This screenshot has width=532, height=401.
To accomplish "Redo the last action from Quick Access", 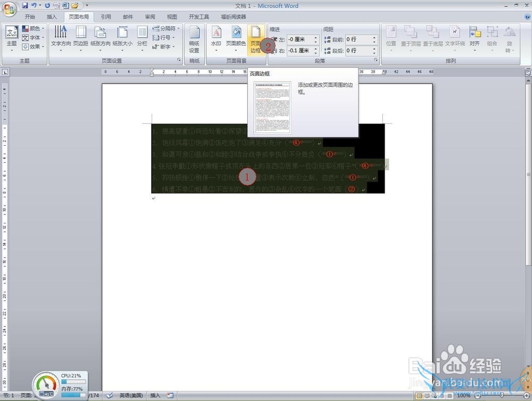I will (47, 5).
